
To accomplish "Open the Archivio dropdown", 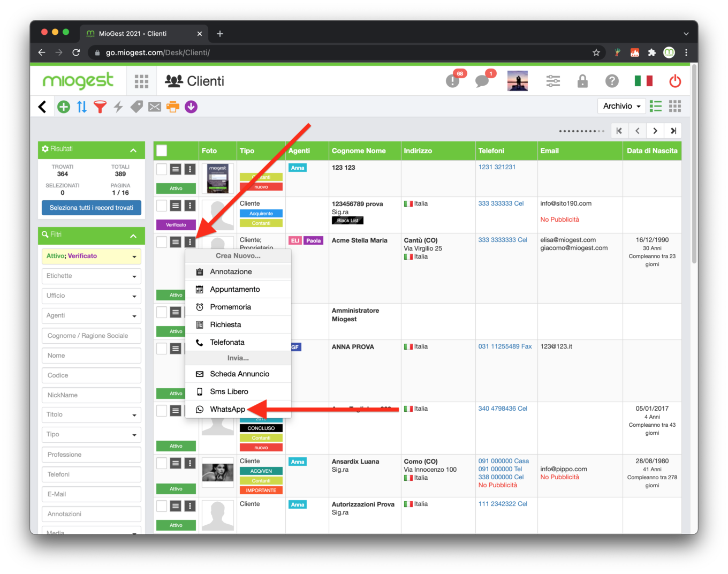I will 621,106.
